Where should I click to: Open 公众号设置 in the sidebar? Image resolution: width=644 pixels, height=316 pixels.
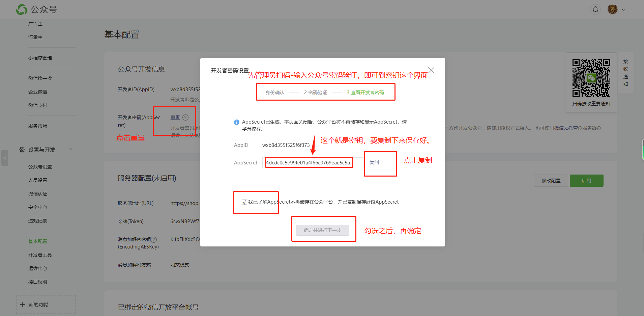tap(40, 167)
